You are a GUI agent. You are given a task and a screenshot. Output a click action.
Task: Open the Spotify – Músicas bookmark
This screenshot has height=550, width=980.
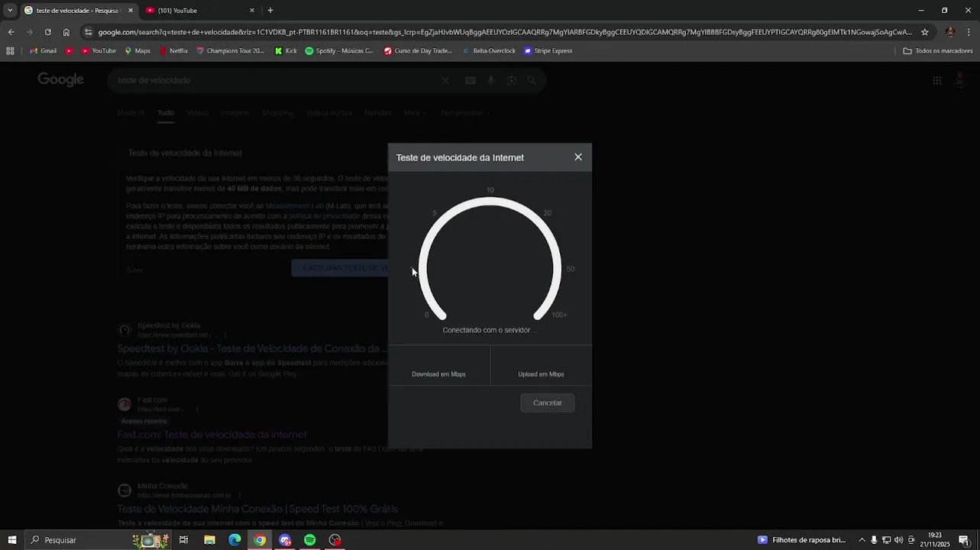339,51
